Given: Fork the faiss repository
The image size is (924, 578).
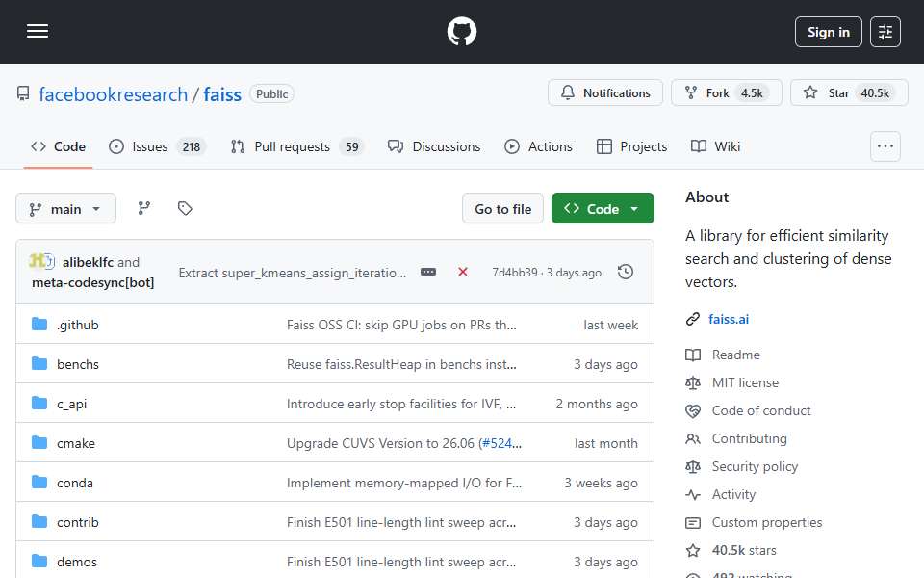Looking at the screenshot, I should coord(726,92).
